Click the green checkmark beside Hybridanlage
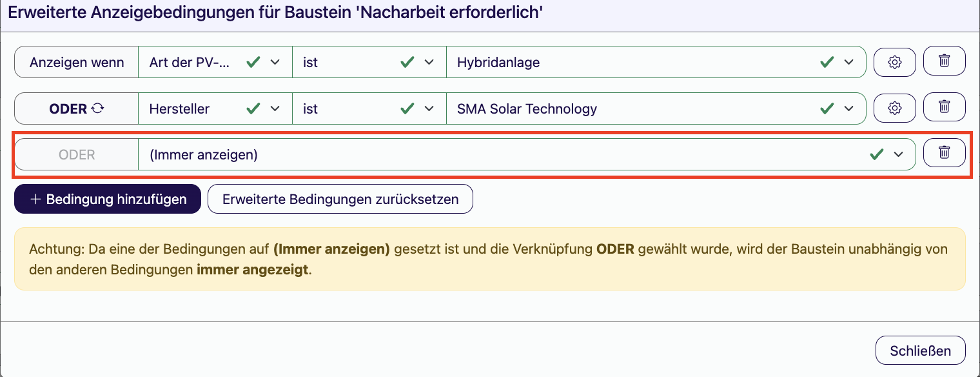This screenshot has height=377, width=980. pos(827,62)
